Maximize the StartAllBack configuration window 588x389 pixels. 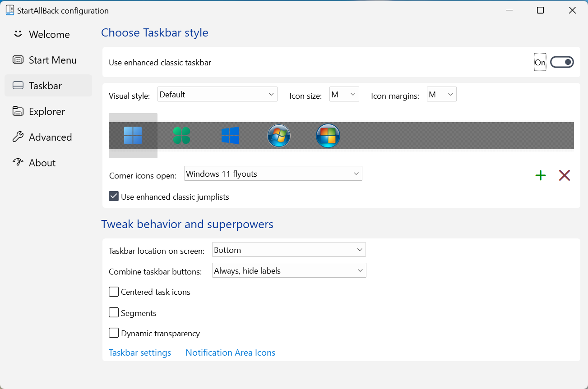[x=540, y=10]
